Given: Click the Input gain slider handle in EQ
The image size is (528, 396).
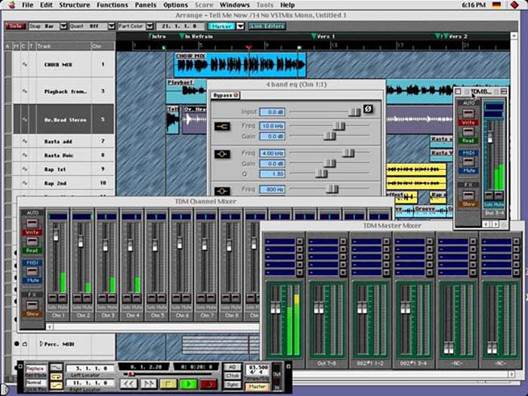Looking at the screenshot, I should 354,112.
